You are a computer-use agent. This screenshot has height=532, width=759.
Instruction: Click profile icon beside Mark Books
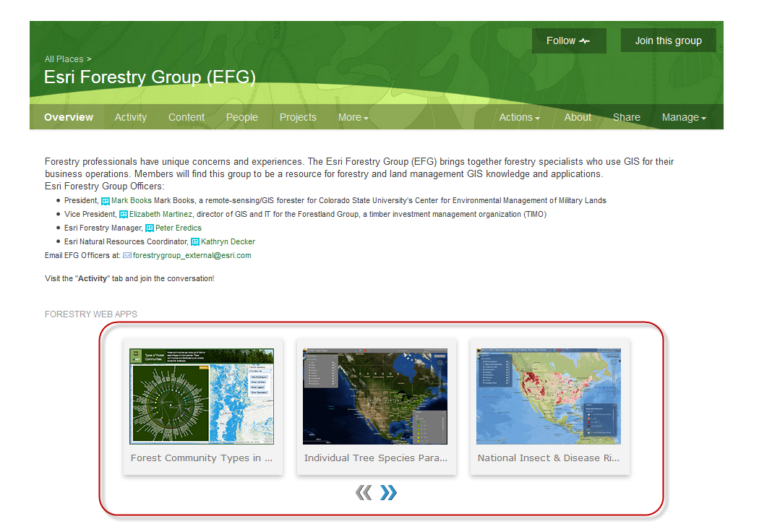[x=106, y=201]
